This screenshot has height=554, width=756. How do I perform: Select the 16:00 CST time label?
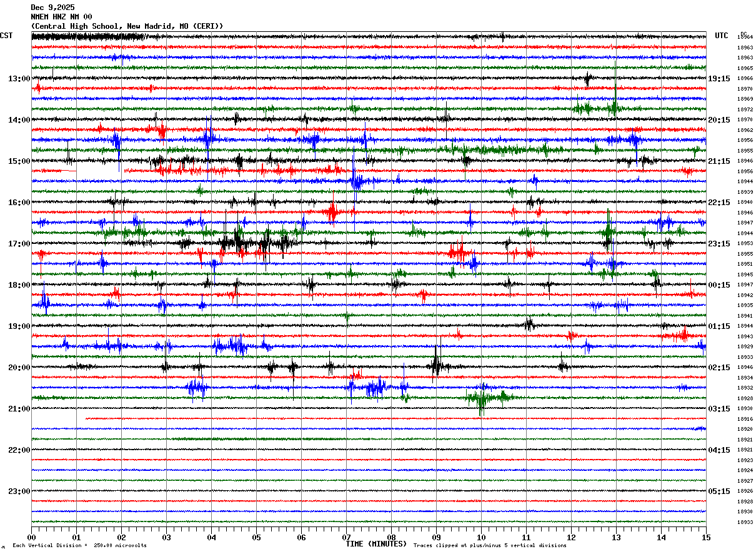click(19, 203)
